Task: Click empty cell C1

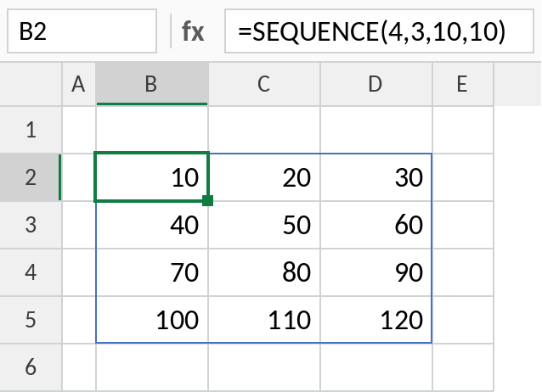Action: coord(264,130)
